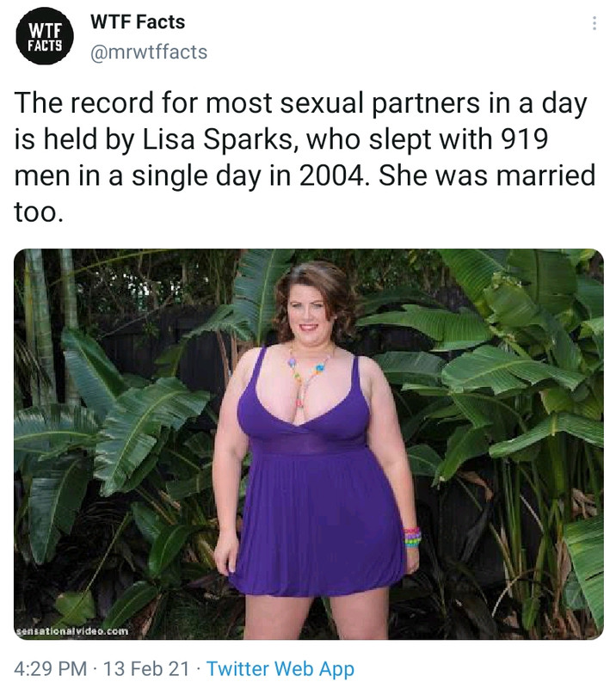Image resolution: width=616 pixels, height=688 pixels.
Task: Open the @mrwtffacts handle link
Action: [149, 52]
